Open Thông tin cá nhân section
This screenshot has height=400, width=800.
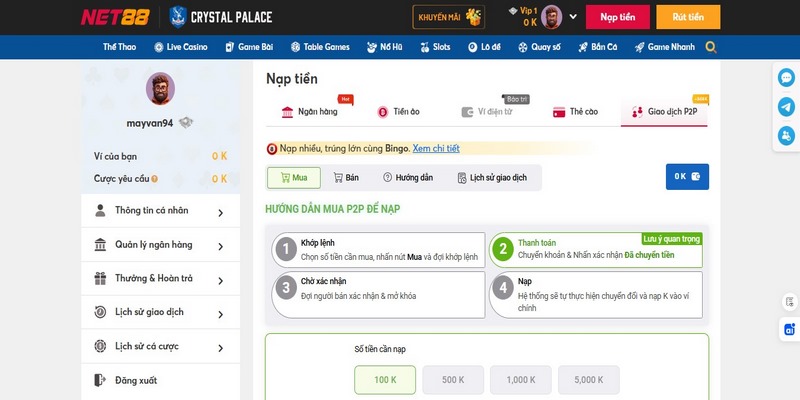point(160,211)
